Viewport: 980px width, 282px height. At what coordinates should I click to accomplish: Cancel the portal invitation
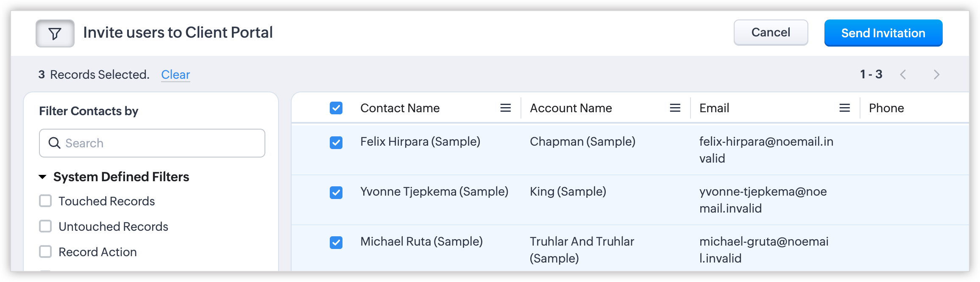click(771, 33)
